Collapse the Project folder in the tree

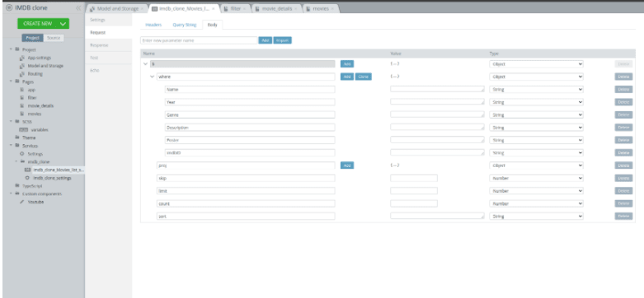click(x=11, y=49)
